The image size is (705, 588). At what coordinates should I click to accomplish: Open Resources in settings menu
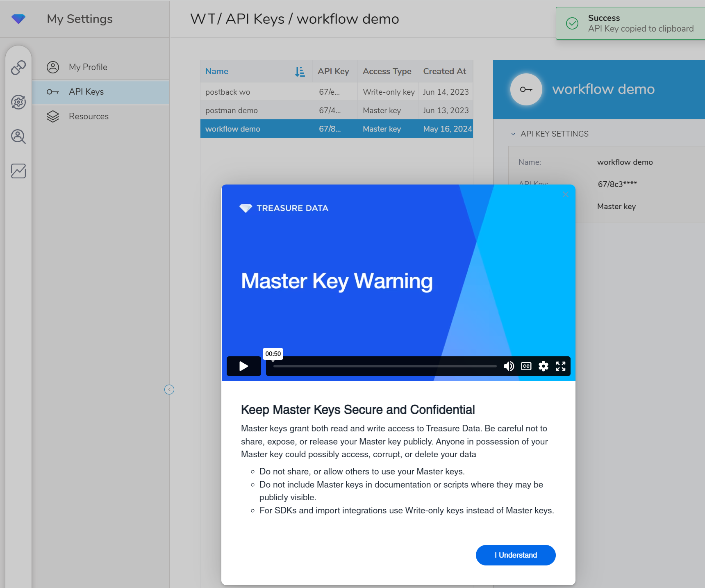coord(89,116)
